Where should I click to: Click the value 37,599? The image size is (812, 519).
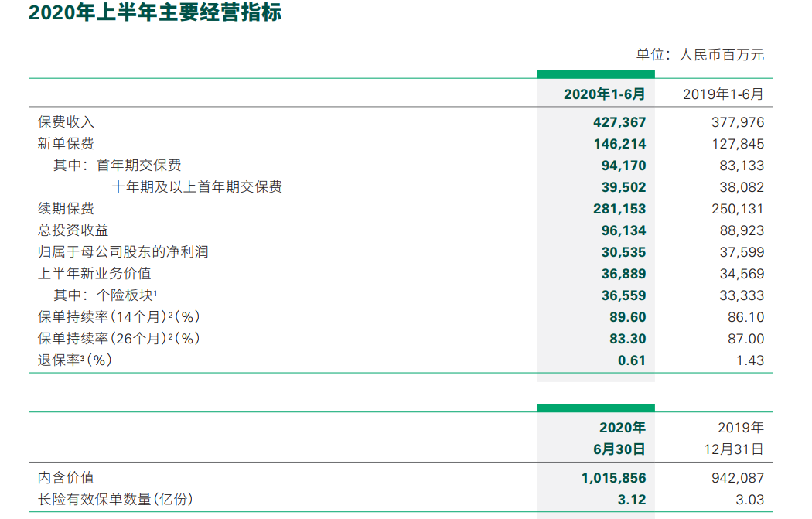click(742, 253)
